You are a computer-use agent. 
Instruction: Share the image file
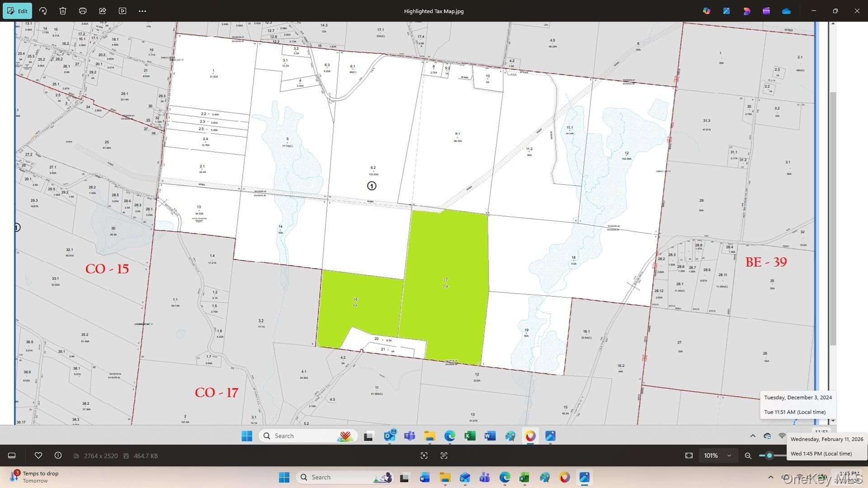point(103,11)
